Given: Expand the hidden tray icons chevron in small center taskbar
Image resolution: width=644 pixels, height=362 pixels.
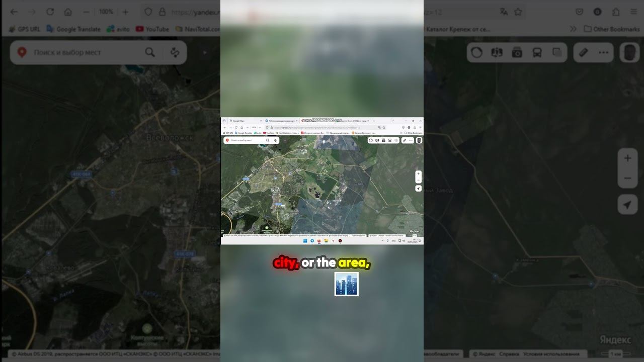Looking at the screenshot, I should click(x=382, y=241).
